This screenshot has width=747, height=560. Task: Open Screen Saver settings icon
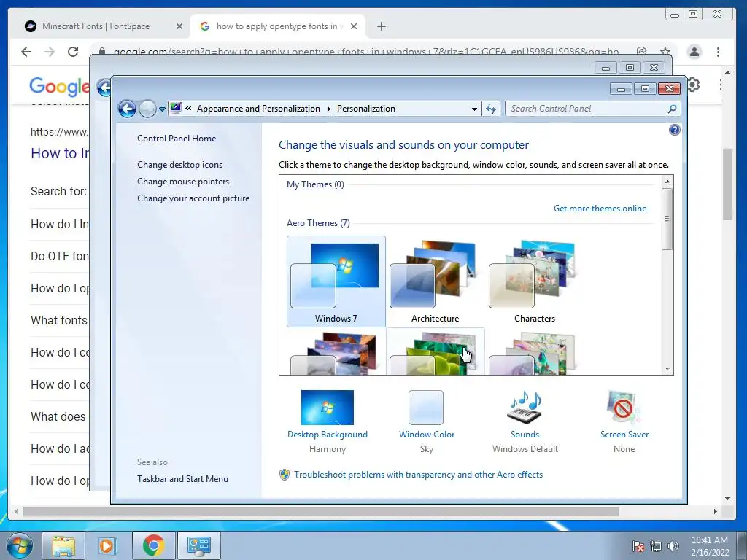click(x=623, y=407)
